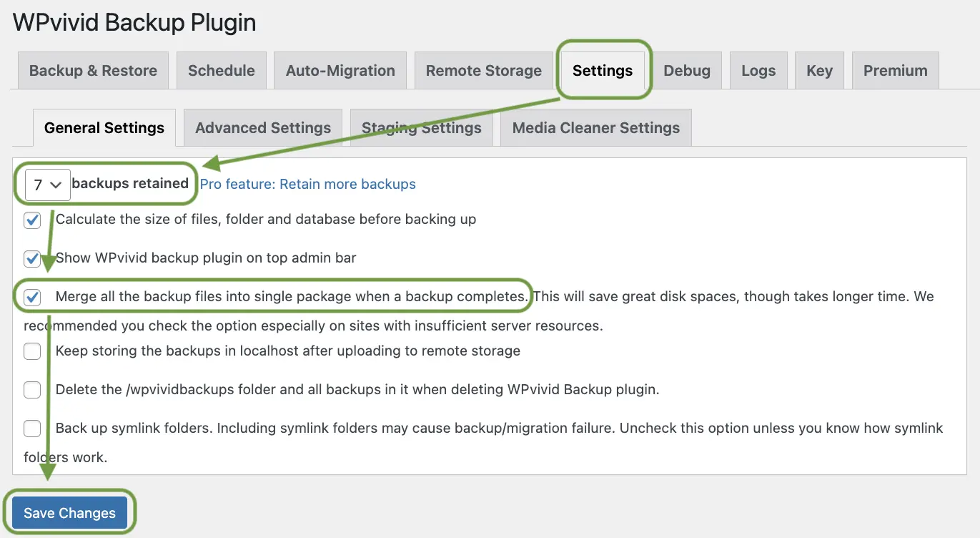Go to the Auto-Migration tab
The image size is (980, 538).
[340, 70]
